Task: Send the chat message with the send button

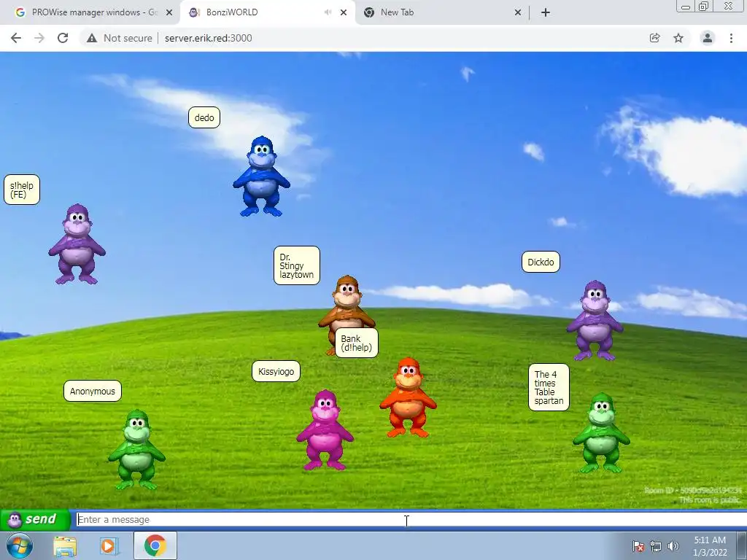Action: pyautogui.click(x=34, y=519)
